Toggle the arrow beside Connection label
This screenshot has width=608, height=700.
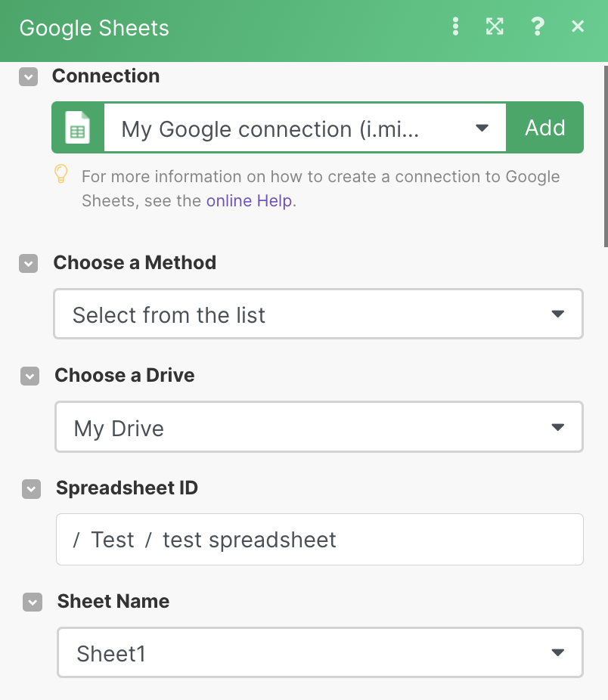click(28, 76)
